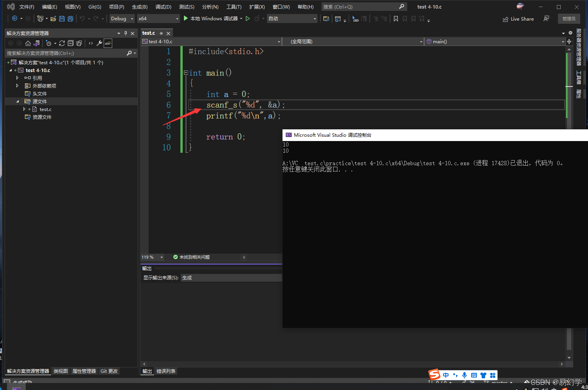Toggle Preview Selected Items in Solution Explorer
The height and width of the screenshot is (390, 588).
click(108, 43)
